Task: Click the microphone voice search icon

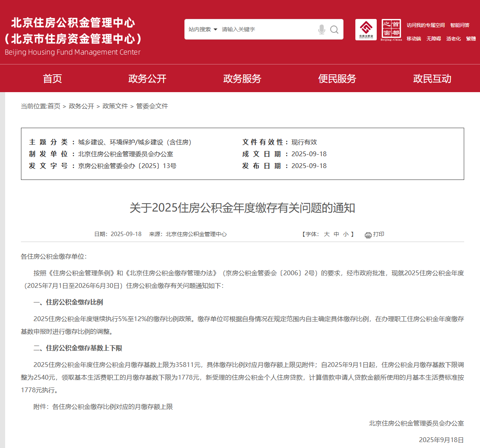Action: coord(321,30)
